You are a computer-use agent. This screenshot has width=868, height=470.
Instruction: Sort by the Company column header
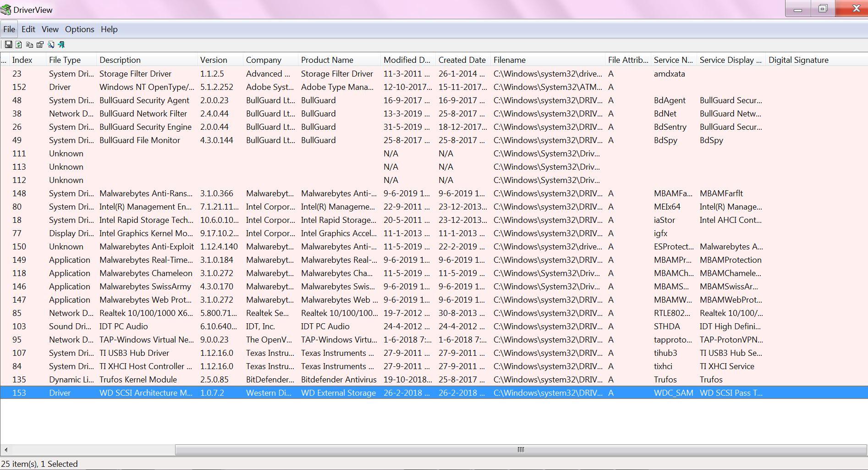270,60
